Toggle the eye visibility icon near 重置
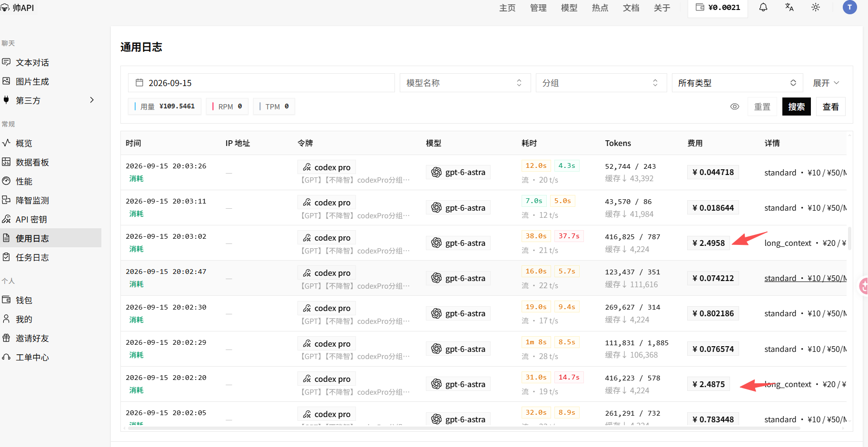 (735, 107)
